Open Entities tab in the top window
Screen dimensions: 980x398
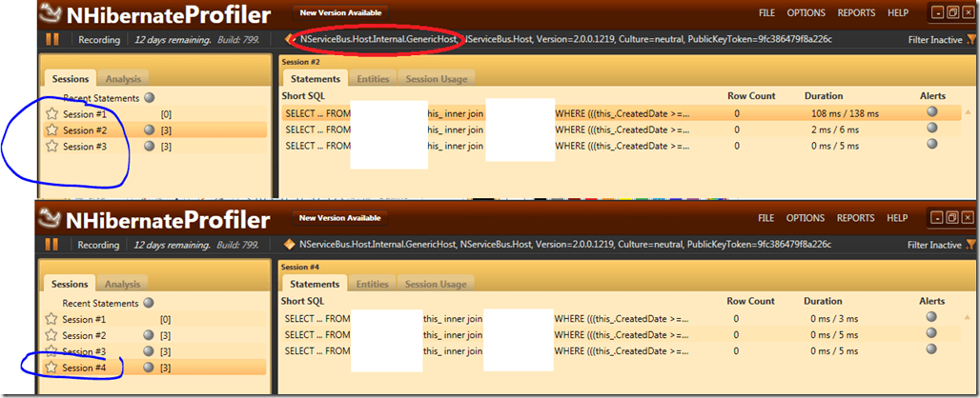(x=372, y=79)
